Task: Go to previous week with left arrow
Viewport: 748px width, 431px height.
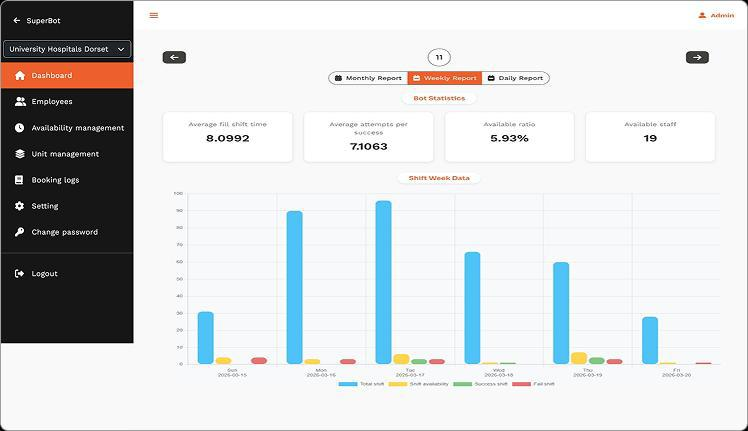Action: tap(174, 57)
